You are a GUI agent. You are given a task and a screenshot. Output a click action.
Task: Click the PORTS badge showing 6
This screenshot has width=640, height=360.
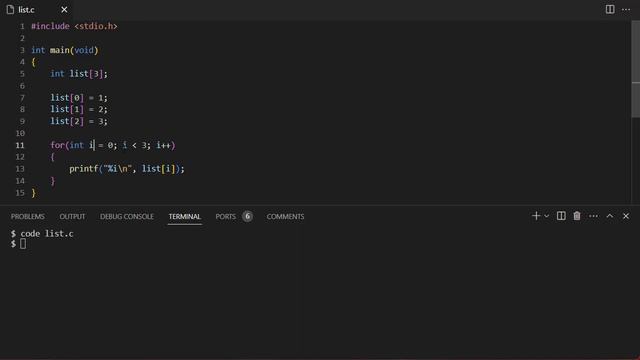coord(247,216)
